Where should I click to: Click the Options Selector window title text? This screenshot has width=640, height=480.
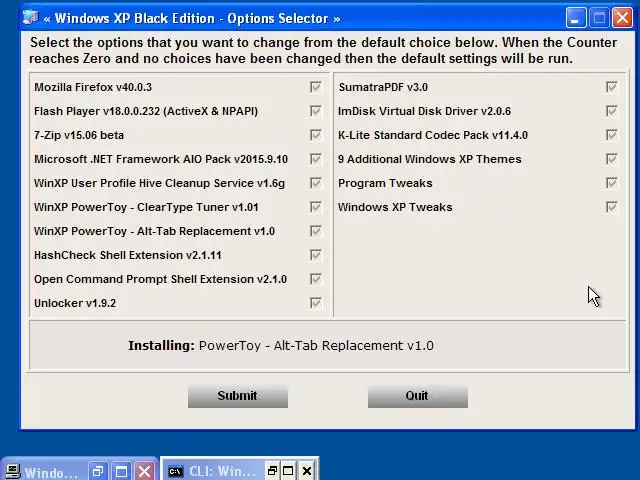point(191,18)
